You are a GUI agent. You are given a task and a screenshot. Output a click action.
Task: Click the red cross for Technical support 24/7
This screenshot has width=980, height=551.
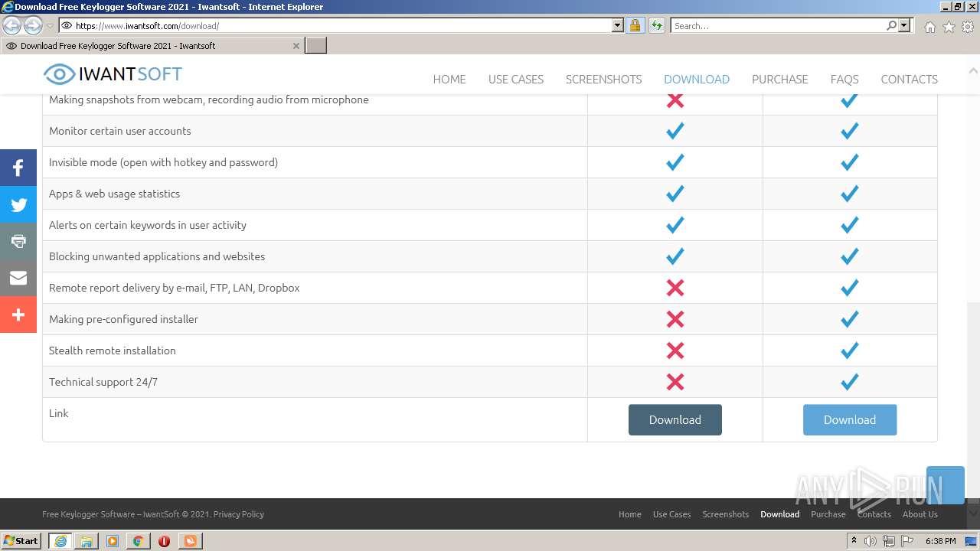tap(675, 382)
